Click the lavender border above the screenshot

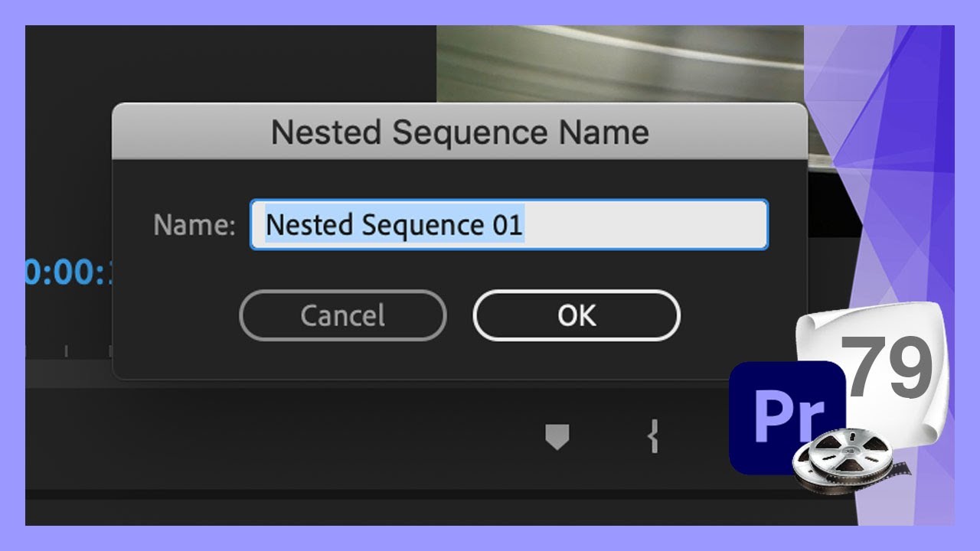point(490,11)
